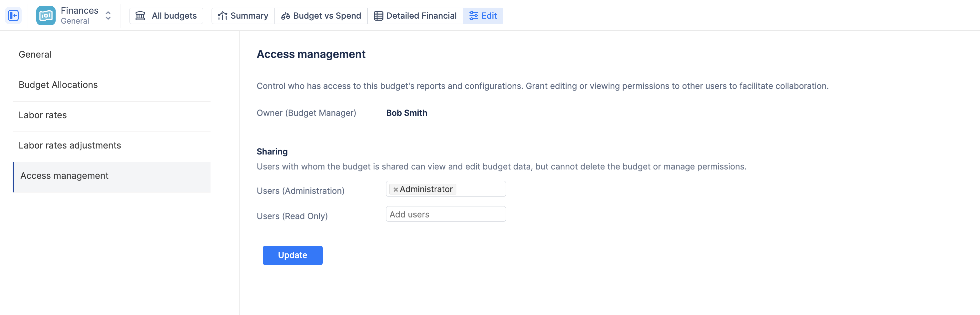Screen dimensions: 980x315
Task: Select Access management in the sidebar
Action: click(x=65, y=176)
